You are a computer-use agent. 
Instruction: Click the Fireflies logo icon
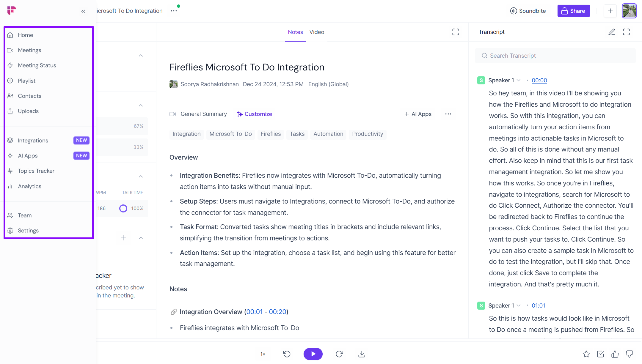pos(11,10)
